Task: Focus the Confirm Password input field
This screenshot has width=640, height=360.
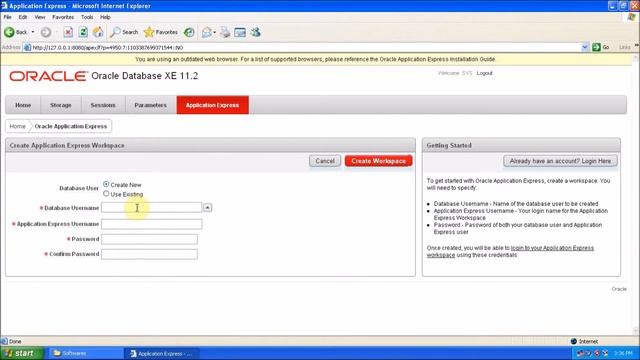Action: coord(149,254)
